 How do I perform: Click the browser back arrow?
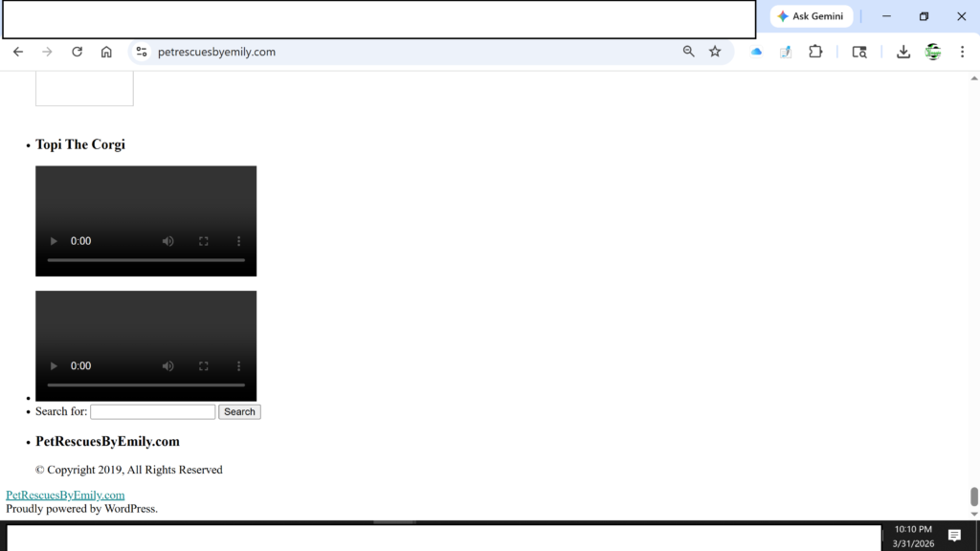[x=18, y=52]
